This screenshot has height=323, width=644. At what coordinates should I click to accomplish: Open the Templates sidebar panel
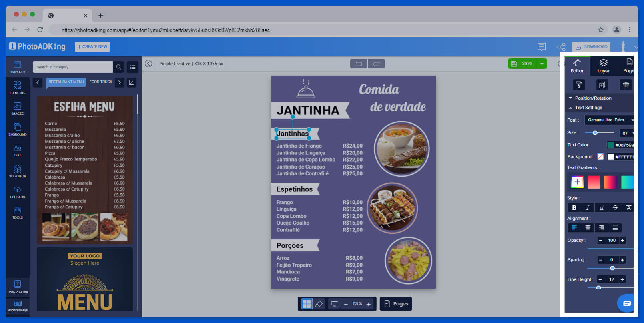pos(17,67)
